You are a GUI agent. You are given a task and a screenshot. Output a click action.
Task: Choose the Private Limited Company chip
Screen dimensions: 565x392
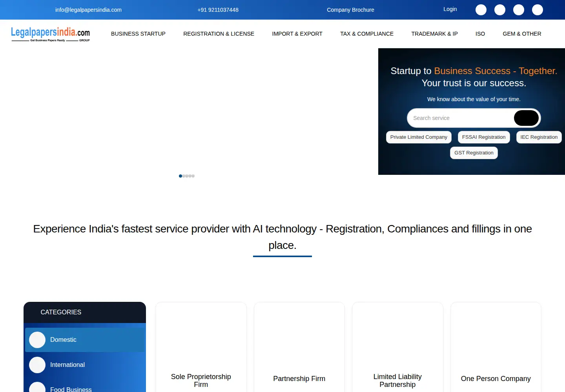pyautogui.click(x=419, y=137)
